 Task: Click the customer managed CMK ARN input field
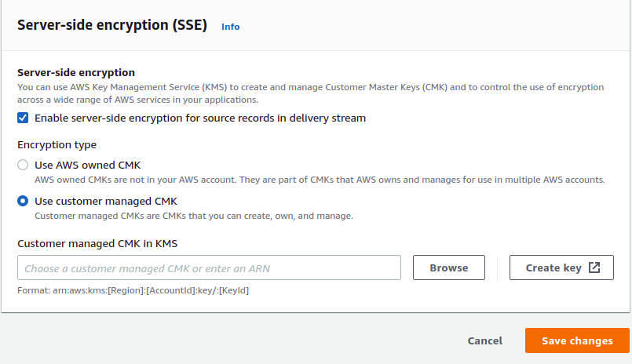[209, 268]
